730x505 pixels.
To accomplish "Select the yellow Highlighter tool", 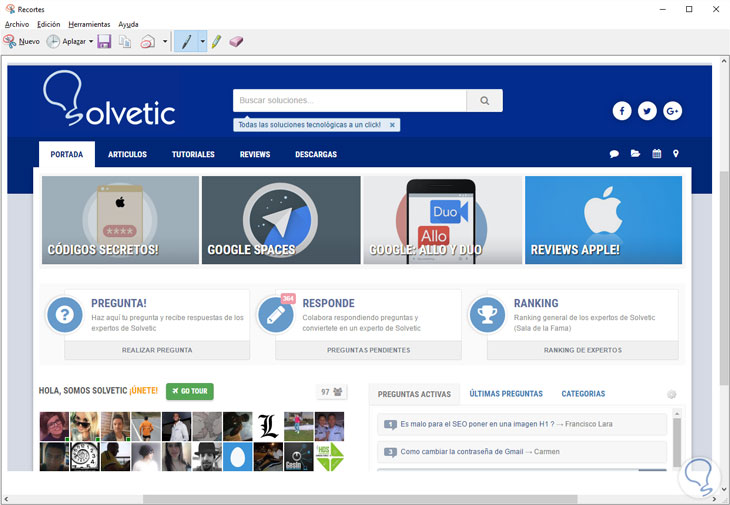I will [216, 41].
